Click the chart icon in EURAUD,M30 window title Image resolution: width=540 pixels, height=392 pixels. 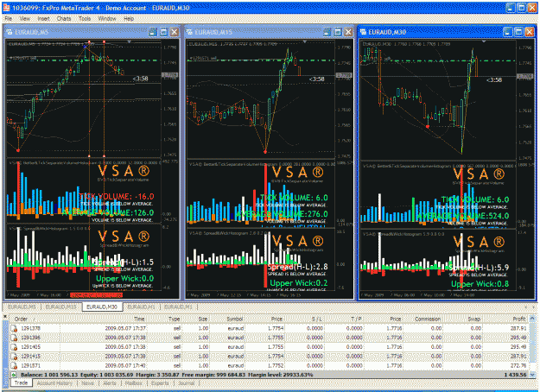pos(364,32)
